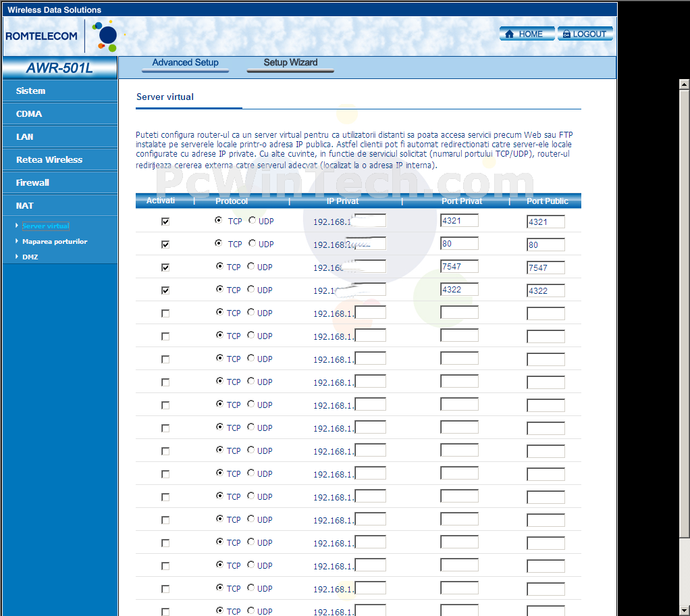Open the LAN menu
The width and height of the screenshot is (690, 616).
(60, 136)
